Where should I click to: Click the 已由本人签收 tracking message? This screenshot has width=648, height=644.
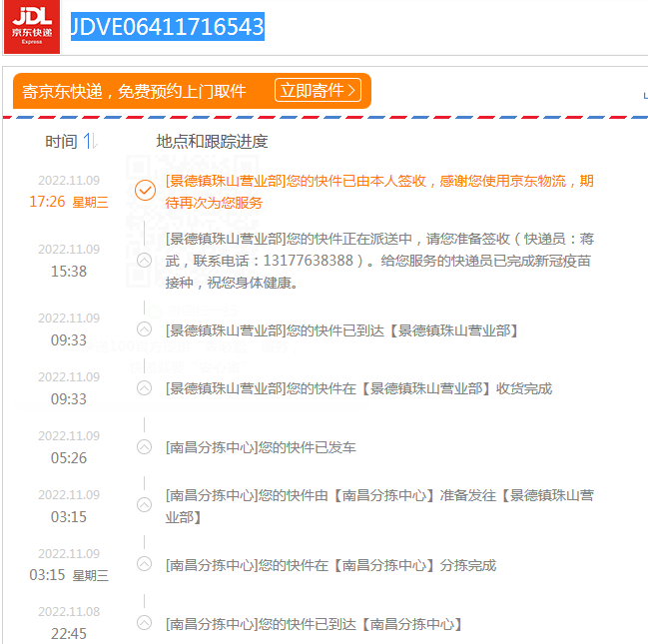point(379,192)
